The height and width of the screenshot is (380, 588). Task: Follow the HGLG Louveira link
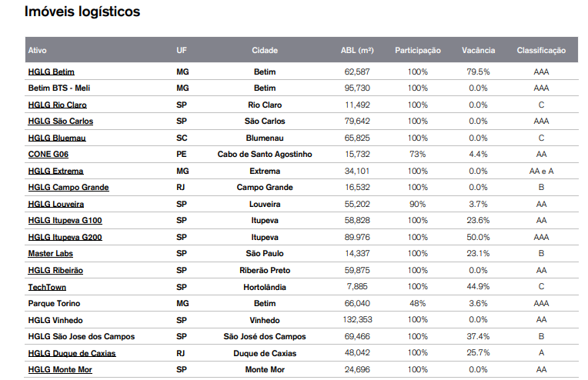pyautogui.click(x=56, y=204)
